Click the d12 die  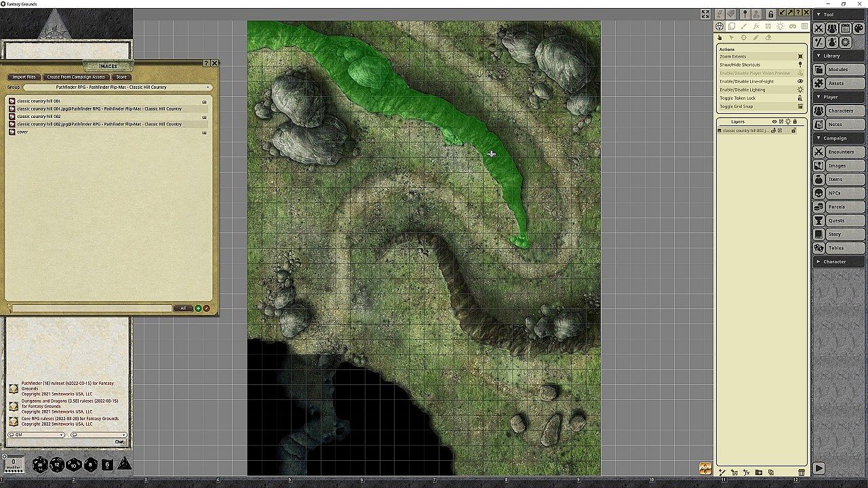(57, 464)
